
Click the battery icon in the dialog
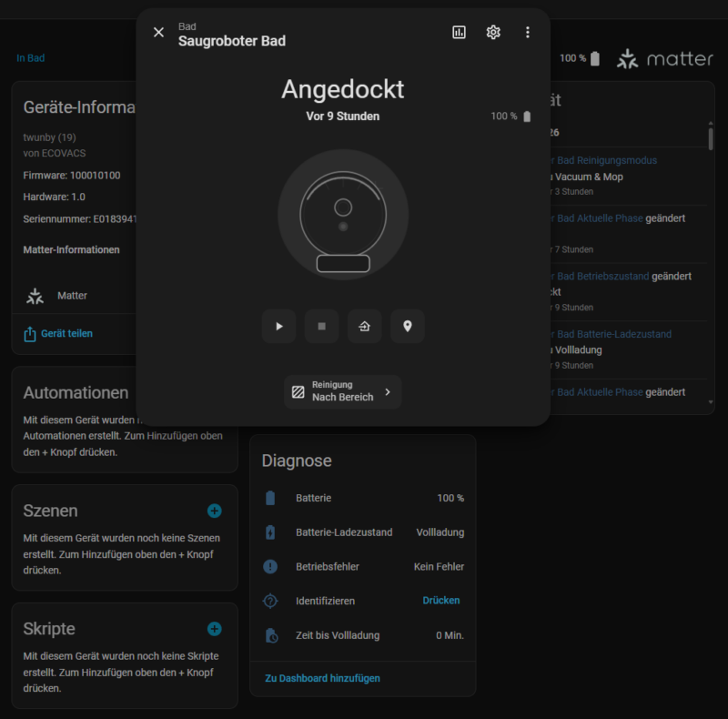click(527, 116)
